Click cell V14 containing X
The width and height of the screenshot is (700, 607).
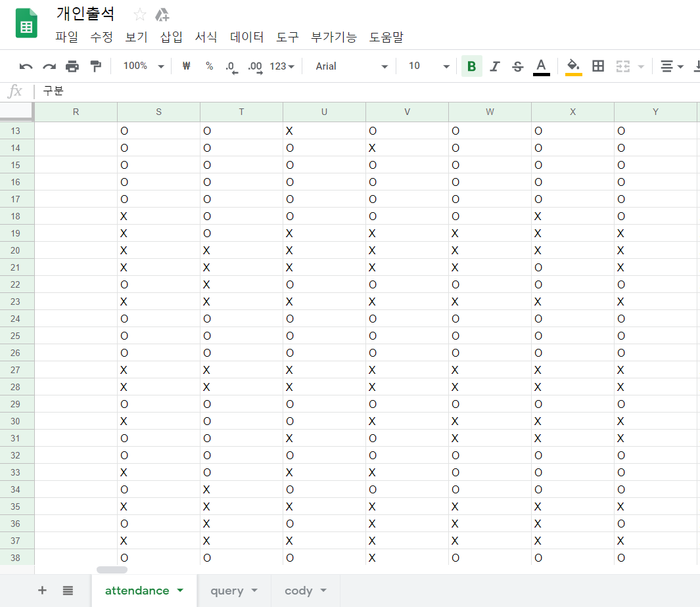click(x=407, y=148)
